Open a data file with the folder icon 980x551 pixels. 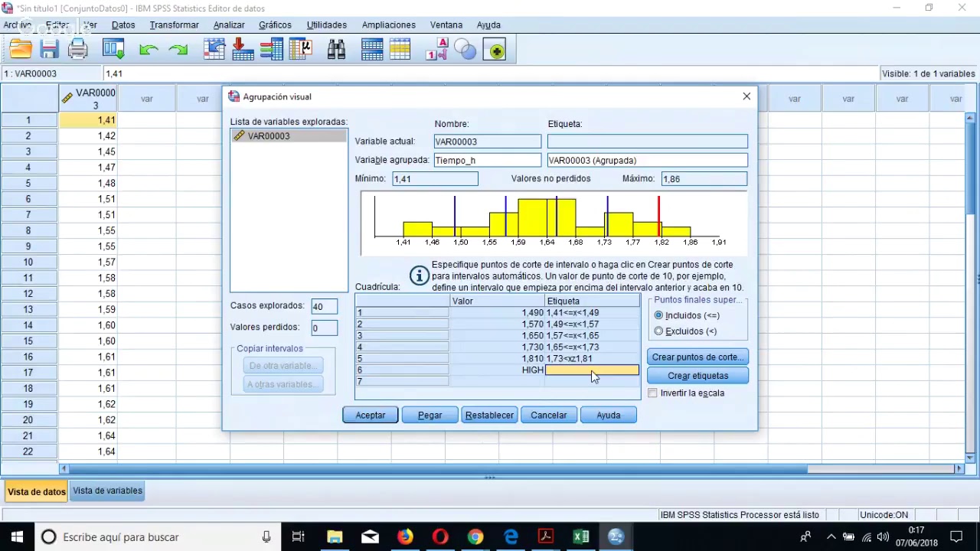tap(21, 50)
